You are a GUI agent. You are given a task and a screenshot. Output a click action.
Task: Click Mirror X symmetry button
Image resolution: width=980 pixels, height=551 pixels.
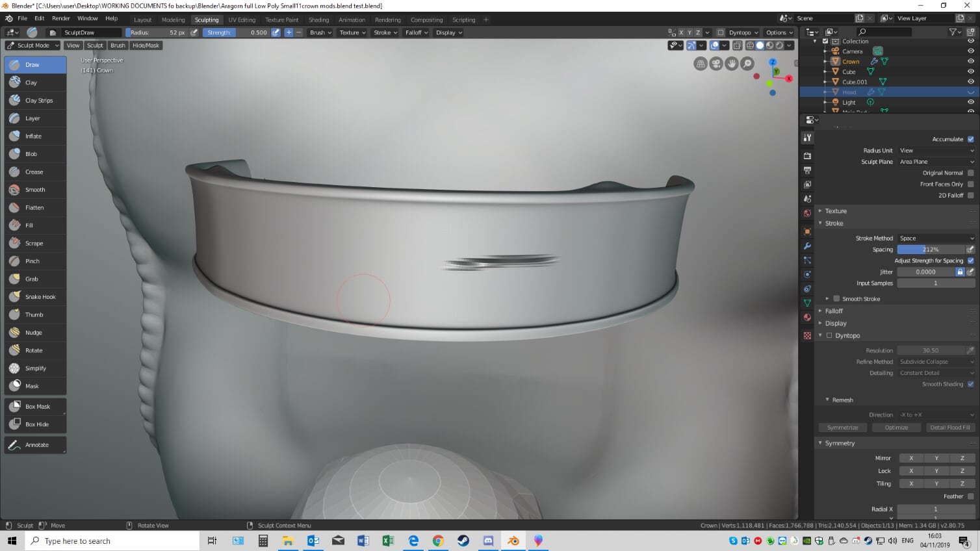(911, 459)
